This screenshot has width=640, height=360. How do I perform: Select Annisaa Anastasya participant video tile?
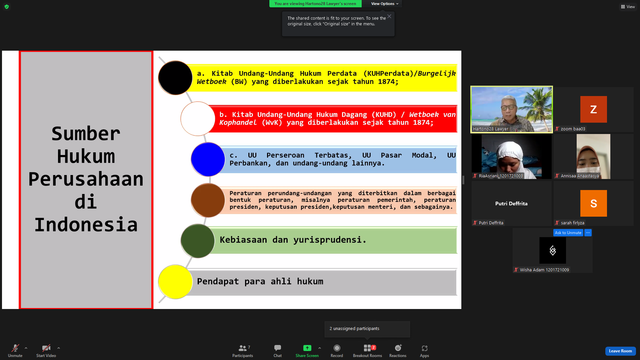pos(593,156)
